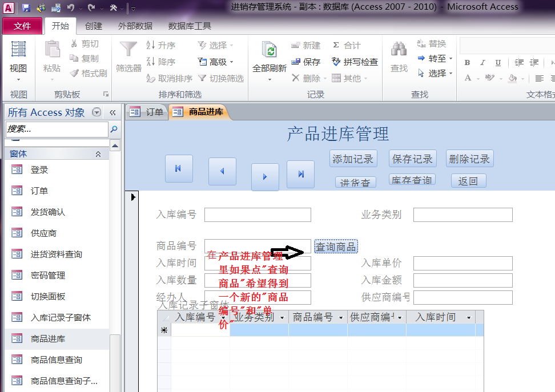Go to first record navigation button
555x392 pixels.
pos(179,168)
